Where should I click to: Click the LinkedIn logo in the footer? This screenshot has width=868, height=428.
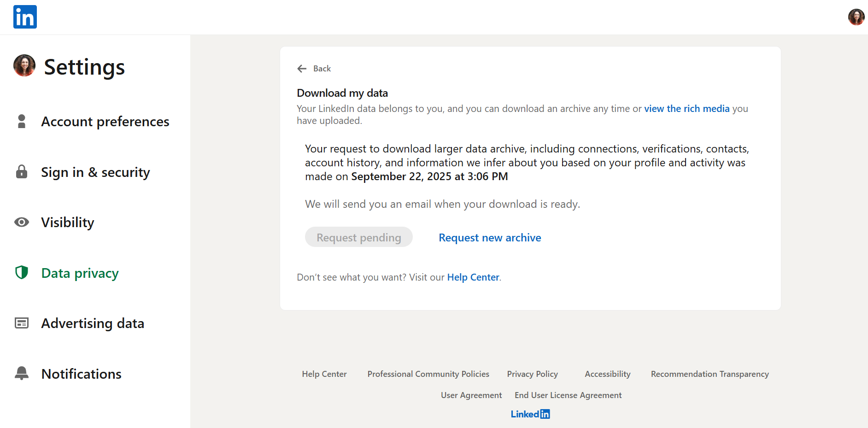click(x=530, y=414)
